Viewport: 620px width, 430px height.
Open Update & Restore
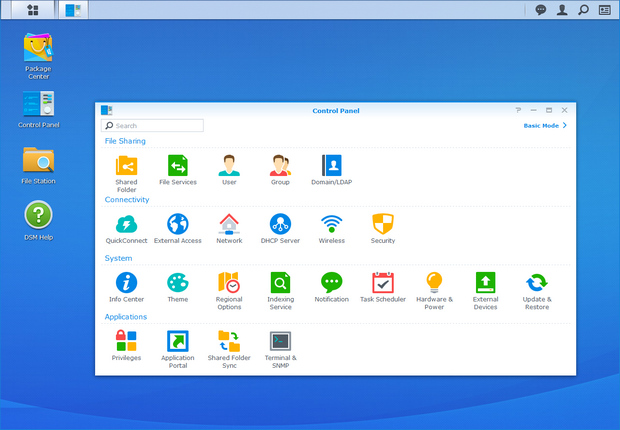(537, 291)
